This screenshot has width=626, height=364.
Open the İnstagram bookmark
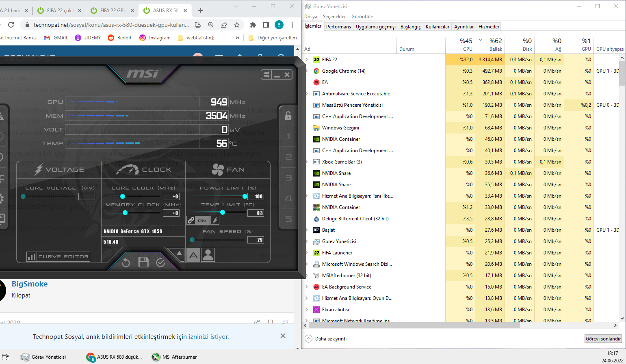click(155, 38)
